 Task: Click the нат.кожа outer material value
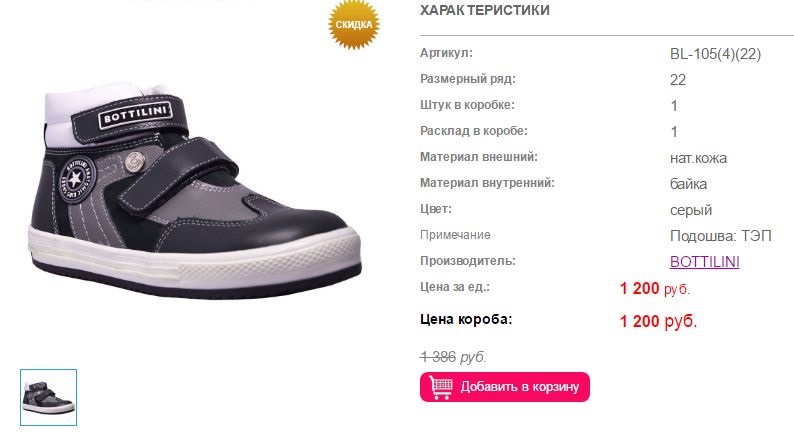pos(698,158)
